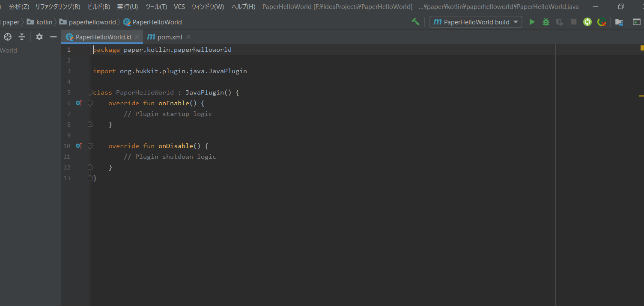The width and height of the screenshot is (644, 306).
Task: Click the onEnable function name
Action: pos(174,103)
